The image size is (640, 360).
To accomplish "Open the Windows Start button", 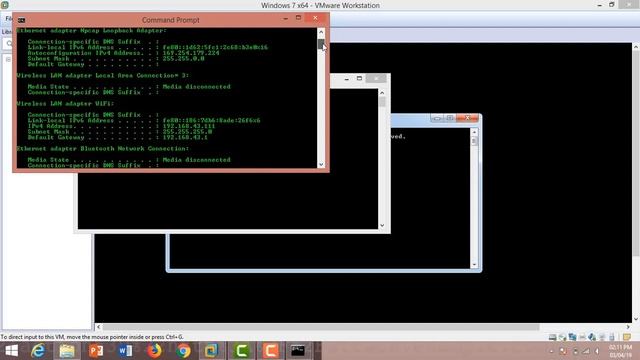I will (x=11, y=351).
